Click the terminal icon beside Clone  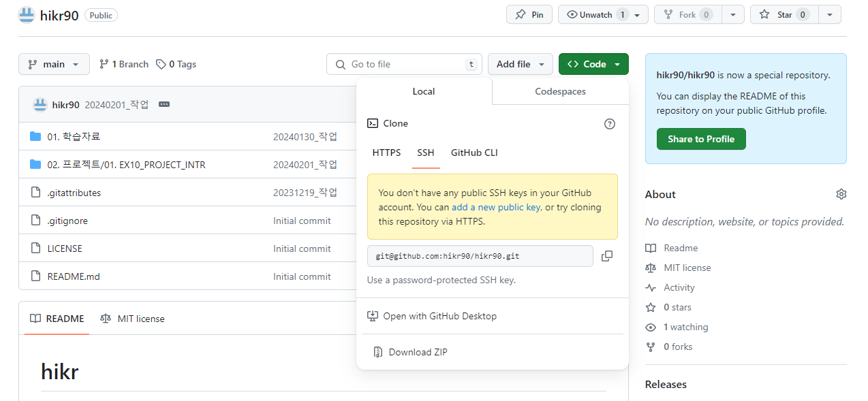click(373, 123)
